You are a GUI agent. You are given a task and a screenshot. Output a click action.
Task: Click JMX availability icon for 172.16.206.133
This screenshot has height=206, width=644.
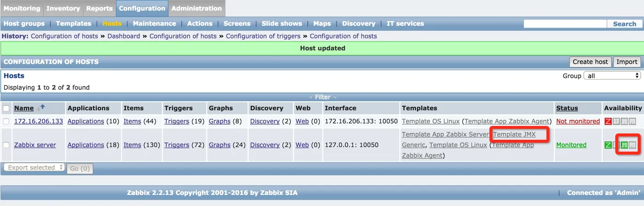click(x=624, y=121)
